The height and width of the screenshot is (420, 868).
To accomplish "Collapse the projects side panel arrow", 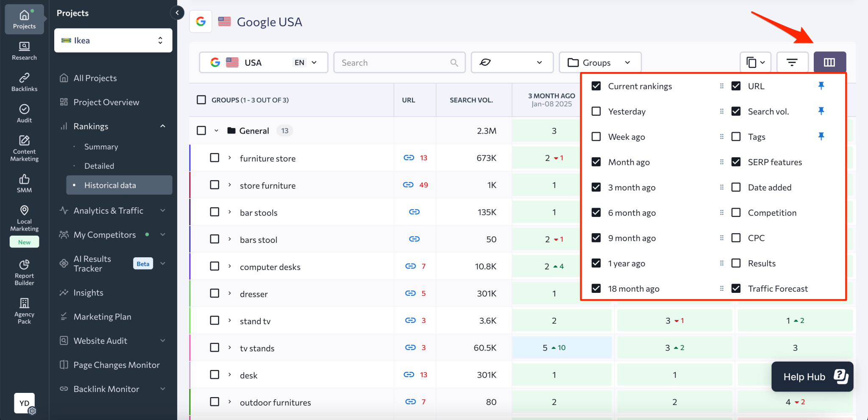I will point(177,13).
